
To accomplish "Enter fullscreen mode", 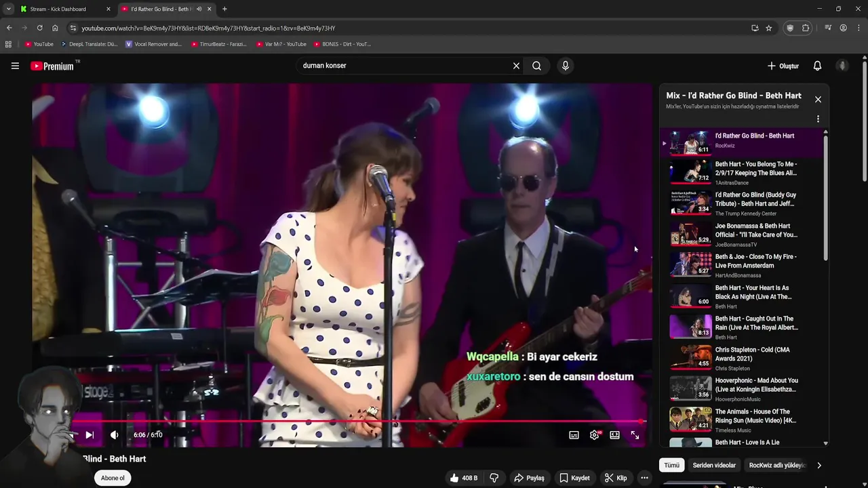I will (635, 435).
